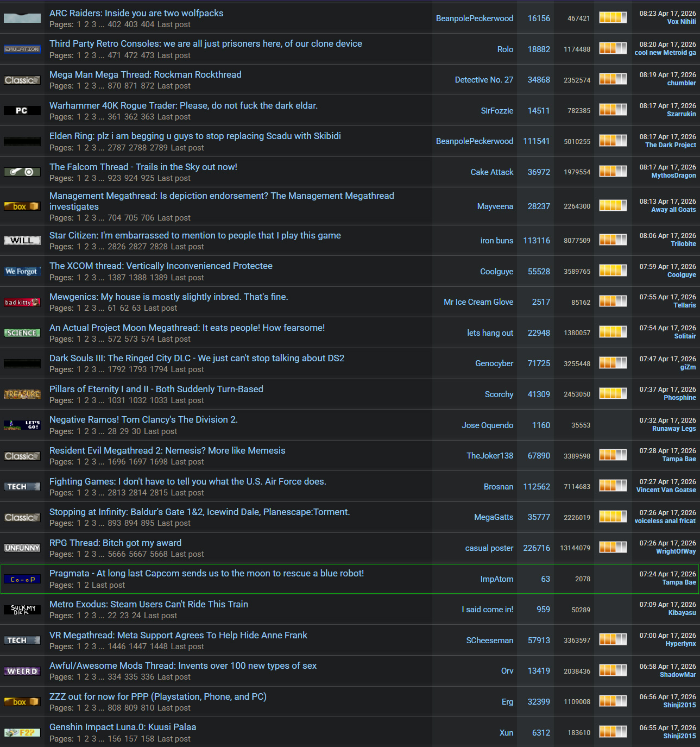The height and width of the screenshot is (747, 700).
Task: Click the rating bars icon for RPG Thread
Action: (x=613, y=547)
